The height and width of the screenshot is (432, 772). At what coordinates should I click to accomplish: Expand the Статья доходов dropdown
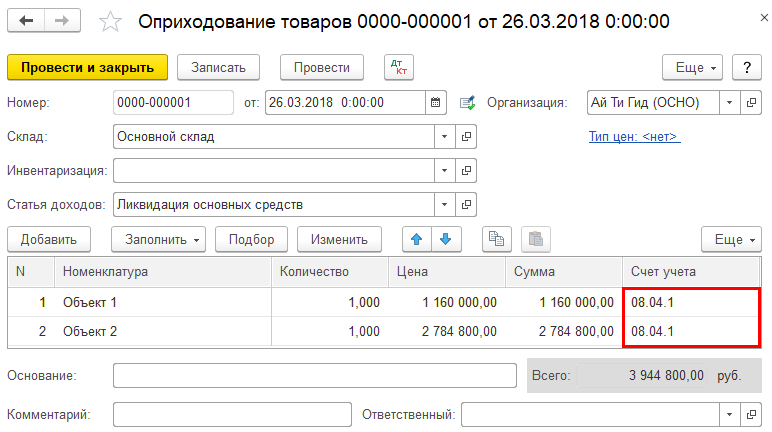(x=445, y=204)
